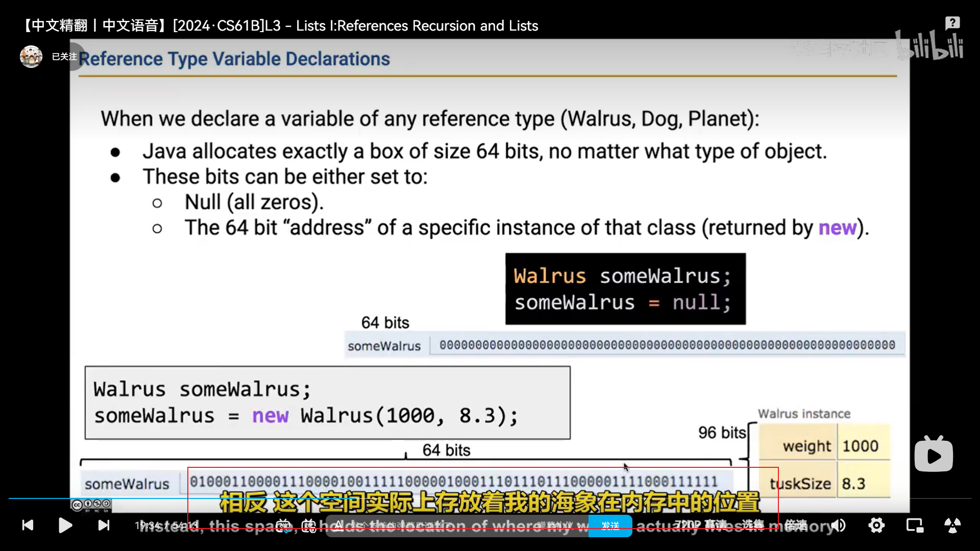Skip to the previous video
Screen dimensions: 980x551
[28, 525]
